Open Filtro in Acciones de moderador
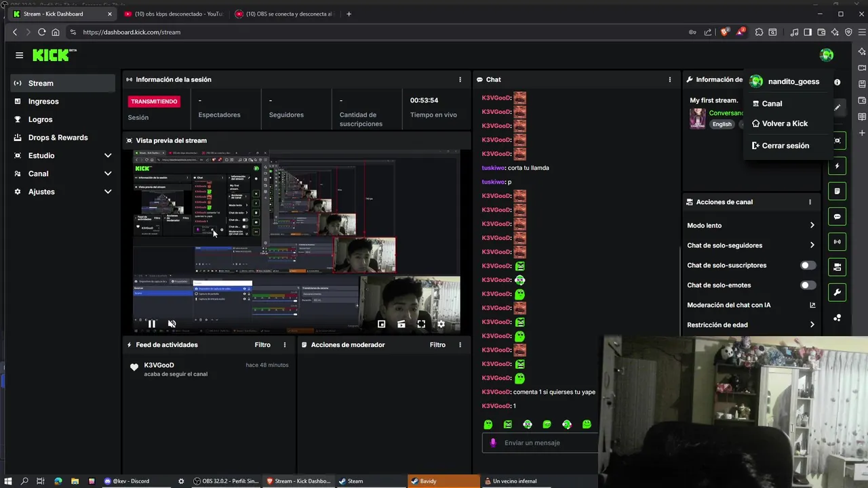Image resolution: width=868 pixels, height=488 pixels. (437, 345)
